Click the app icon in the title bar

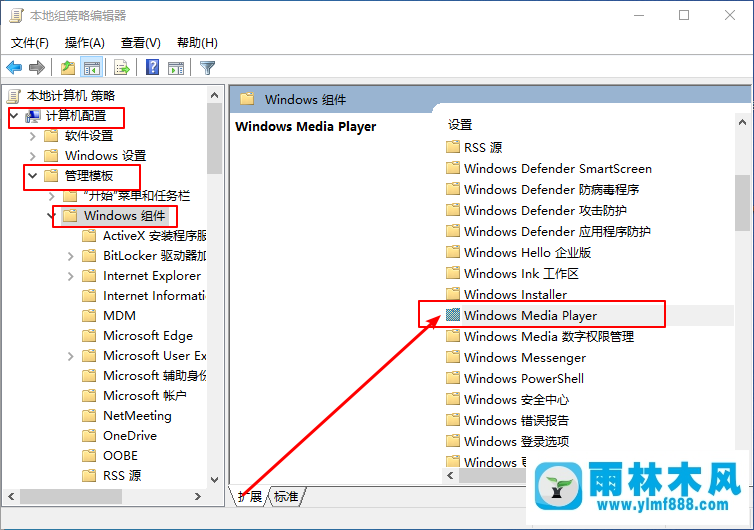16,15
